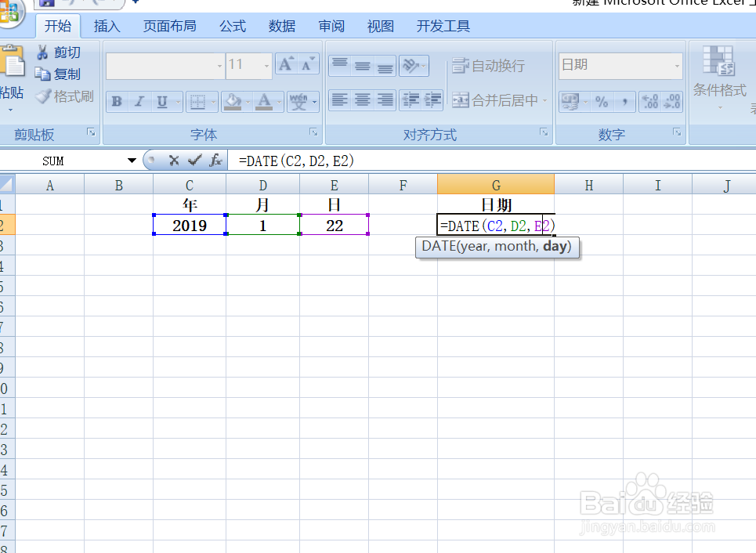
Task: Switch to the 开始 (Home) tab
Action: point(58,26)
